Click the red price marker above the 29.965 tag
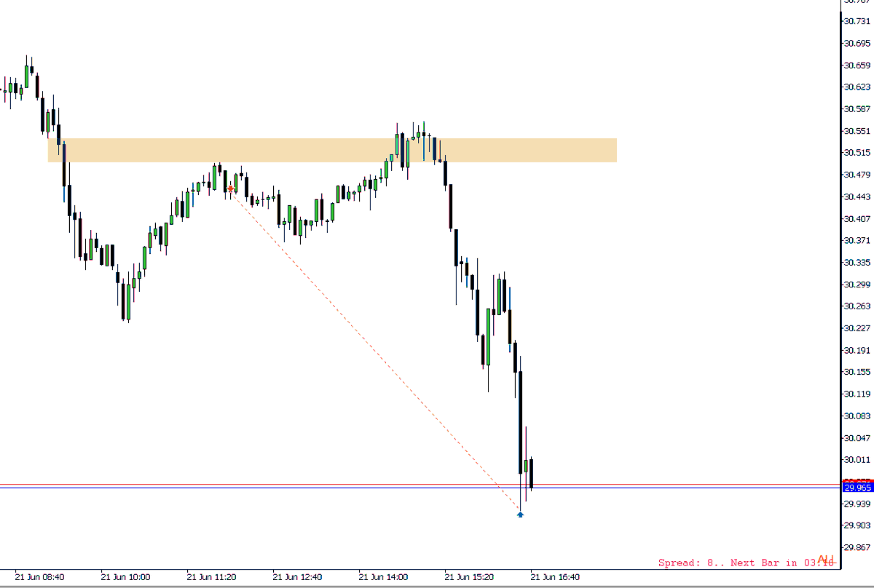 pyautogui.click(x=857, y=481)
